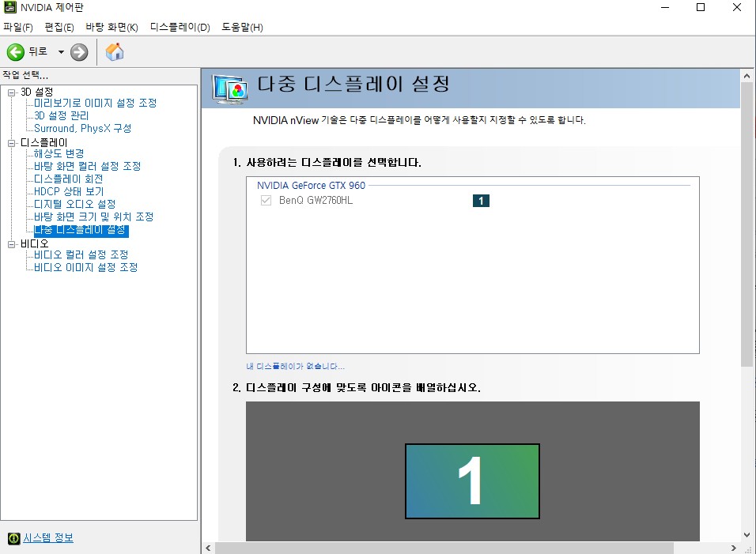Open 디스플레이 회전 page

click(x=69, y=179)
